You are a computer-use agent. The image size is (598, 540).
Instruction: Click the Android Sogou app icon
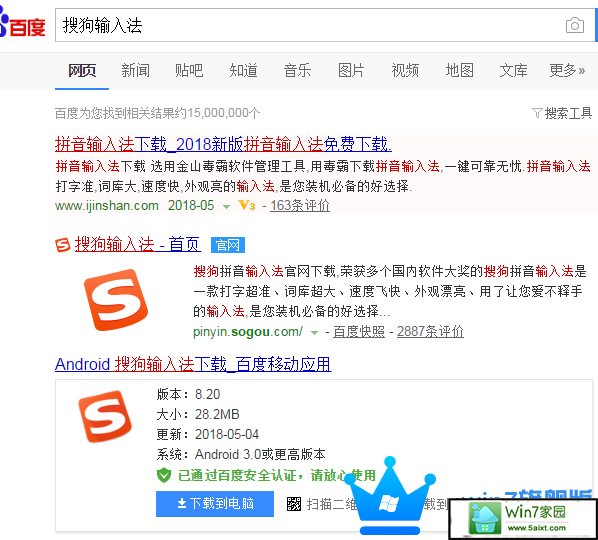(x=105, y=416)
